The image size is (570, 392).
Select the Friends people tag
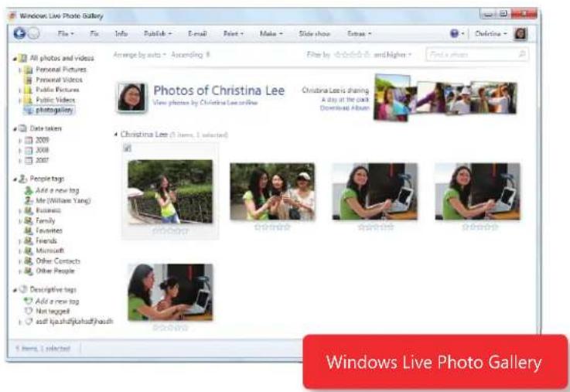point(46,240)
